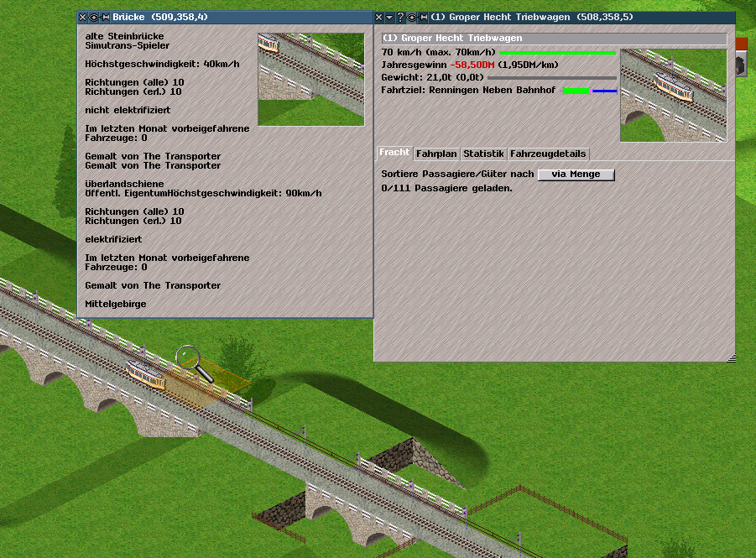Click the tram preview thumbnail in Triebwagen window
This screenshot has width=756, height=558.
click(674, 96)
